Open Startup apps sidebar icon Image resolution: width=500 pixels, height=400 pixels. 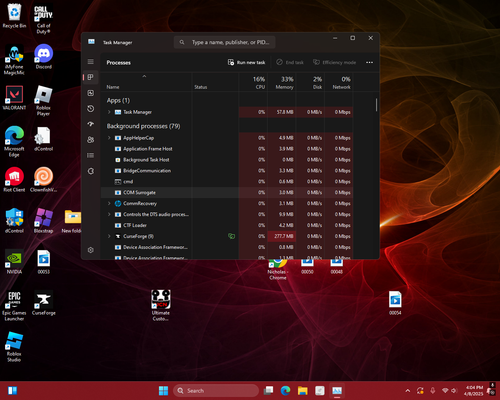point(90,124)
